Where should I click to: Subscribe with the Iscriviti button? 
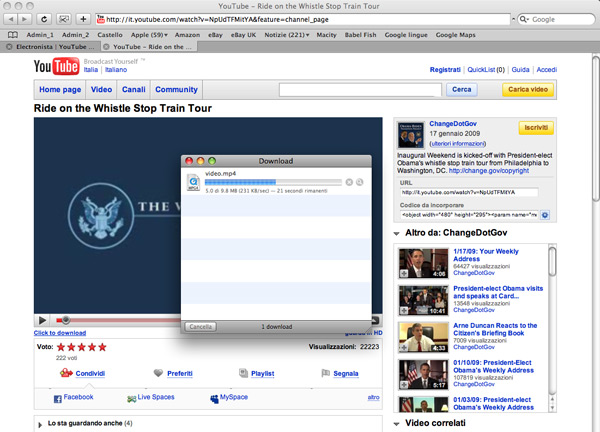point(536,128)
